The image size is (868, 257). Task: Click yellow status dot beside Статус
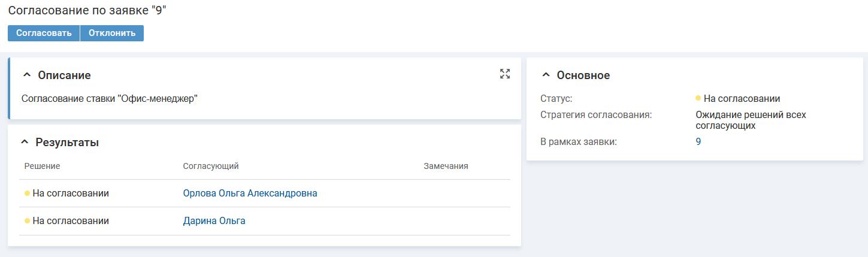click(x=698, y=98)
